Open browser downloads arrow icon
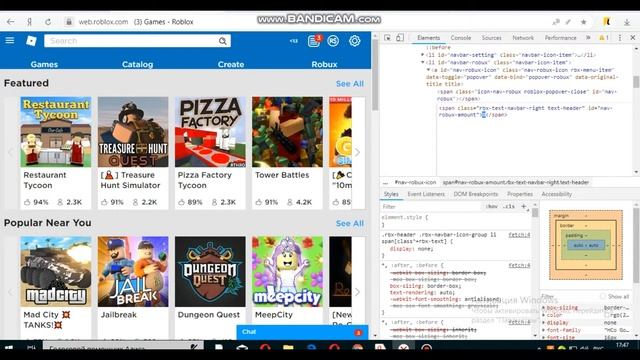Screen dimensions: 640x360 coord(627,22)
